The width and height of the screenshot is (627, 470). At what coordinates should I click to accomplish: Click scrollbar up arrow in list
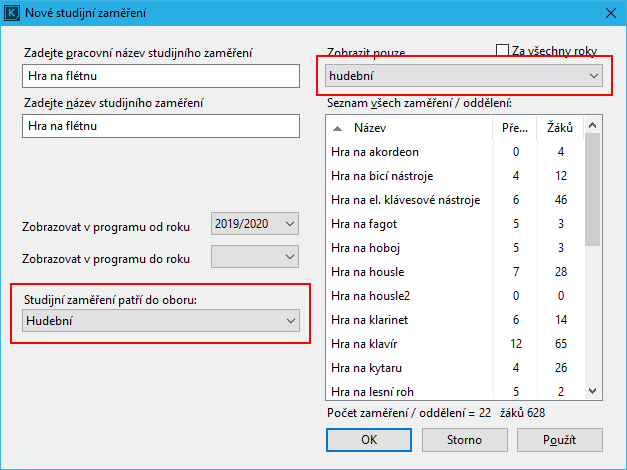tap(592, 125)
